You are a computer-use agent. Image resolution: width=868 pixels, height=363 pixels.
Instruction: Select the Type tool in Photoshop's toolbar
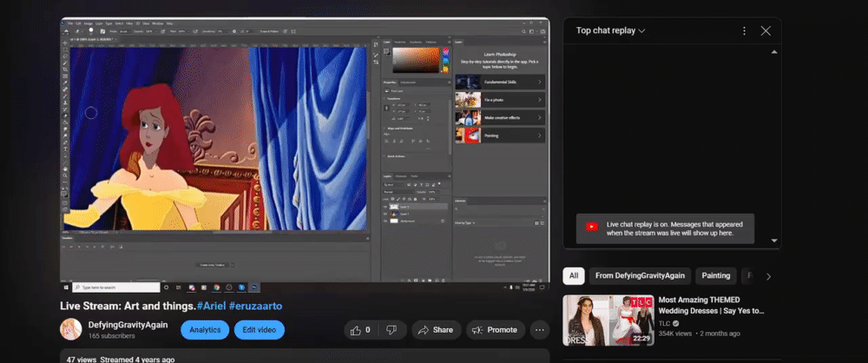pos(65,149)
